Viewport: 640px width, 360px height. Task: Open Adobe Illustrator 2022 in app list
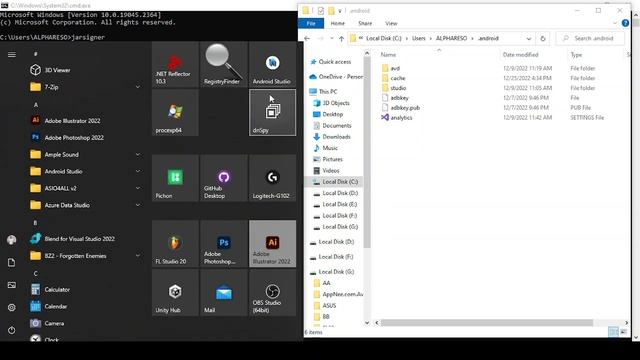(86, 121)
